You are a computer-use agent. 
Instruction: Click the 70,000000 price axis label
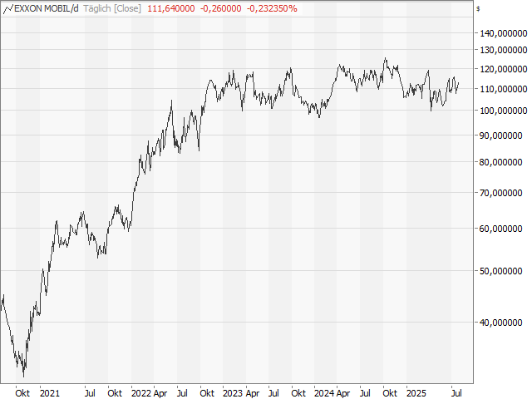500,193
